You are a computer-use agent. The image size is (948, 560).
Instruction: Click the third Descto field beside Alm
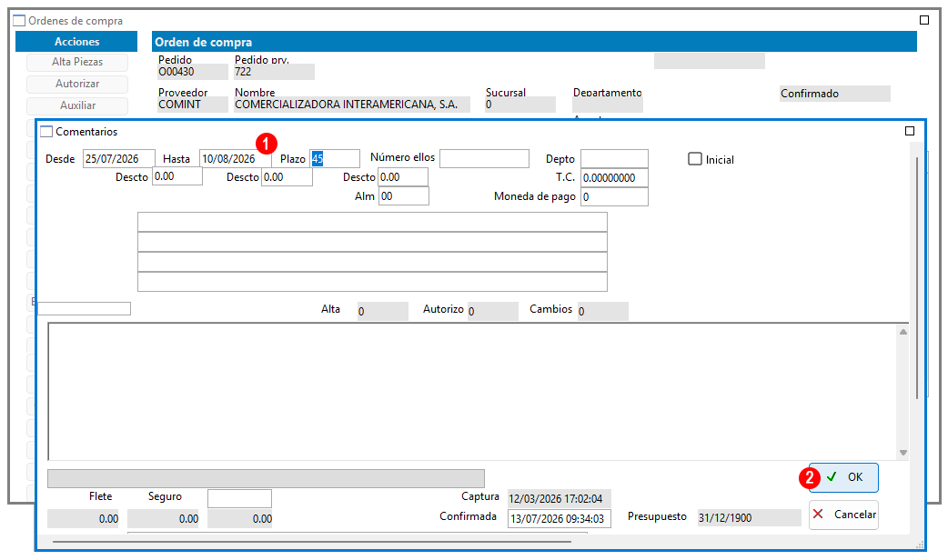403,177
